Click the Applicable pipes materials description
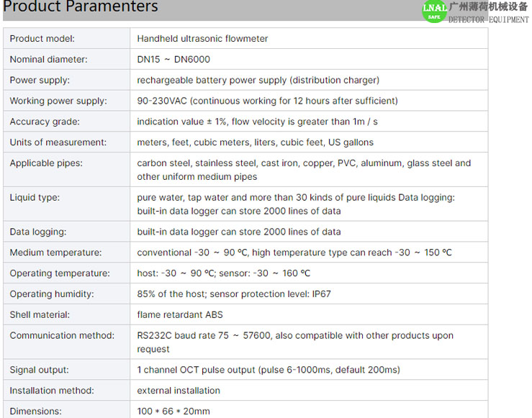The width and height of the screenshot is (532, 418). (304, 170)
